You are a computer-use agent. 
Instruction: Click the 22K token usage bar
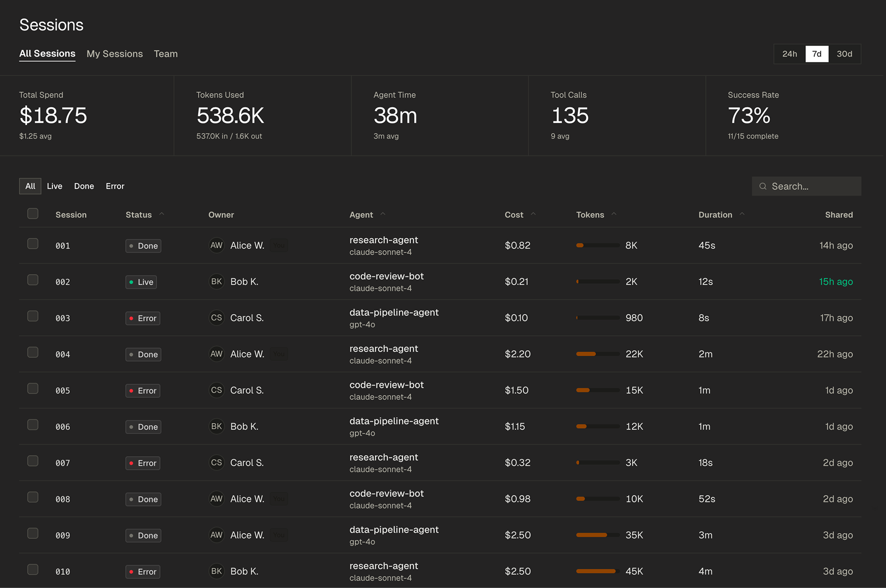(598, 354)
